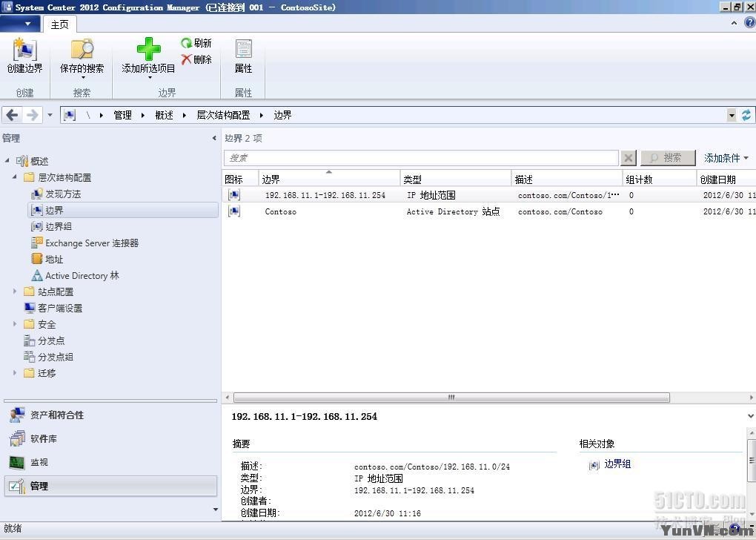Screen dimensions: 756x540
Task: Click the 搜索 button
Action: 669,158
